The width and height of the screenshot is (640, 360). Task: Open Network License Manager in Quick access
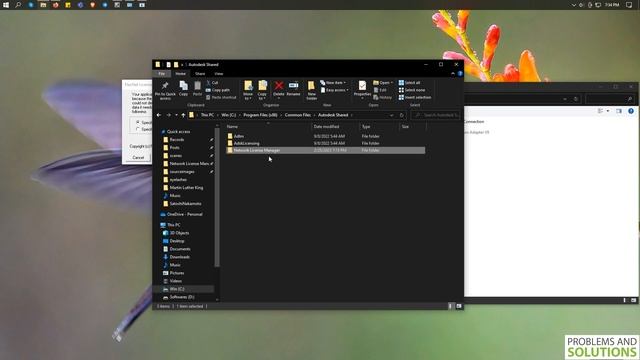point(189,163)
